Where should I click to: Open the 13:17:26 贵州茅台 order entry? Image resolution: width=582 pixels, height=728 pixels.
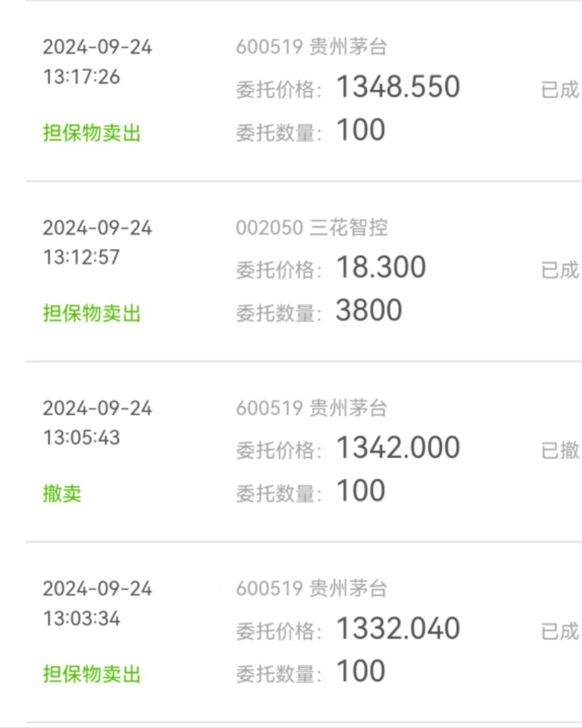pos(304,91)
